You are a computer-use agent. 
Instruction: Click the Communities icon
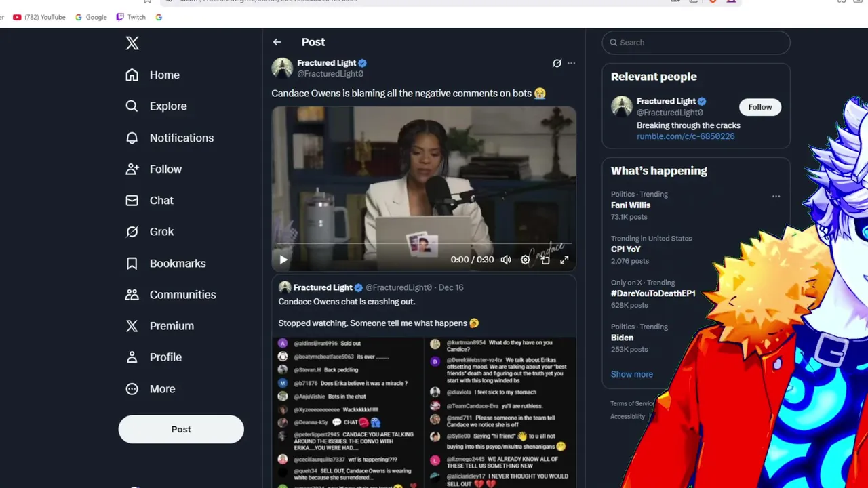click(132, 294)
